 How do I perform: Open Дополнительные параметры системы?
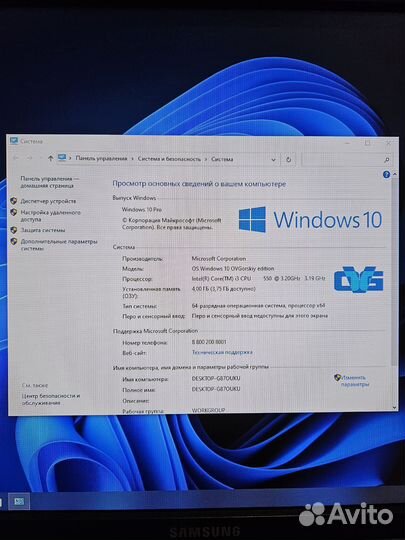click(x=59, y=245)
